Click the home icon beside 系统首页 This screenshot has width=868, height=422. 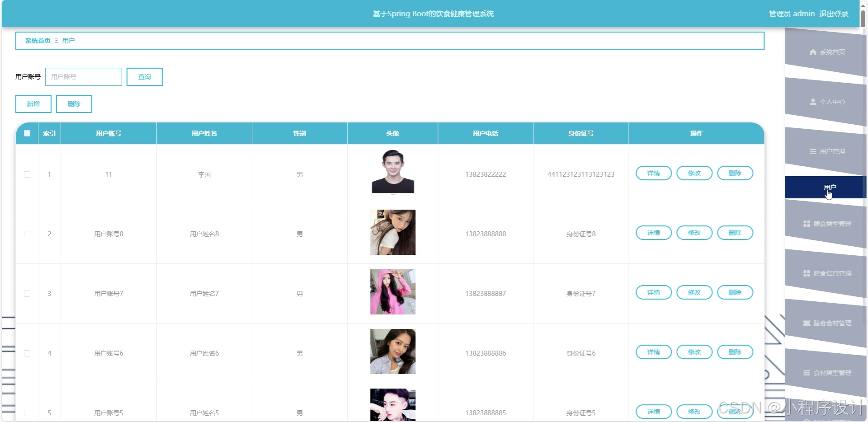click(813, 52)
